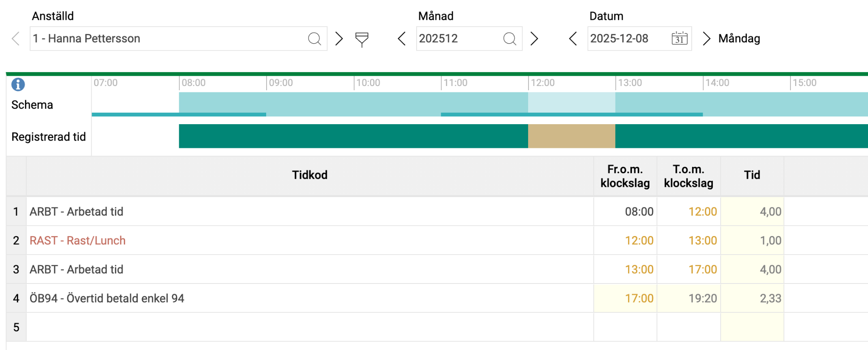Image resolution: width=868 pixels, height=350 pixels.
Task: Go to previous employee arrow
Action: (16, 39)
